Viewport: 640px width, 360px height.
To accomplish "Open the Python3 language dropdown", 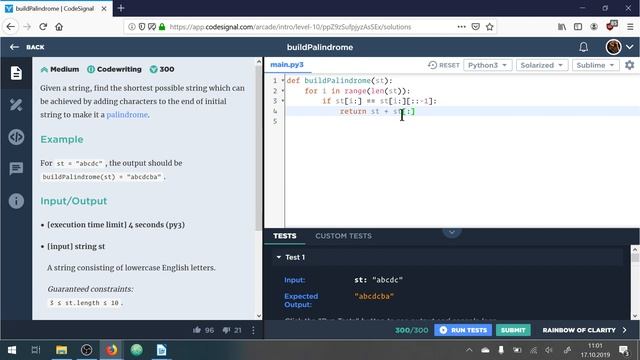I will [487, 65].
